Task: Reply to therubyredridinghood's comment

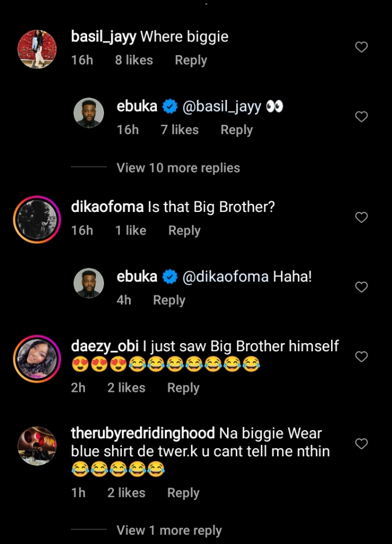Action: pos(183,493)
